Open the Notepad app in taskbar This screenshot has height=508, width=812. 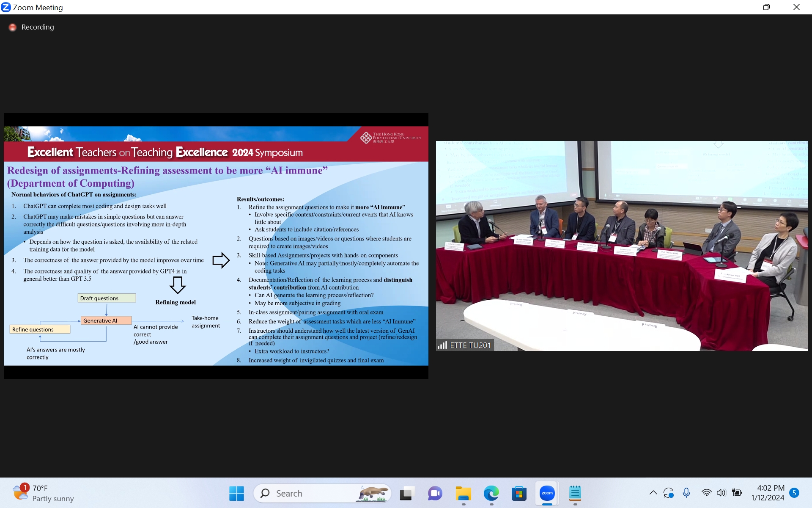(x=575, y=493)
